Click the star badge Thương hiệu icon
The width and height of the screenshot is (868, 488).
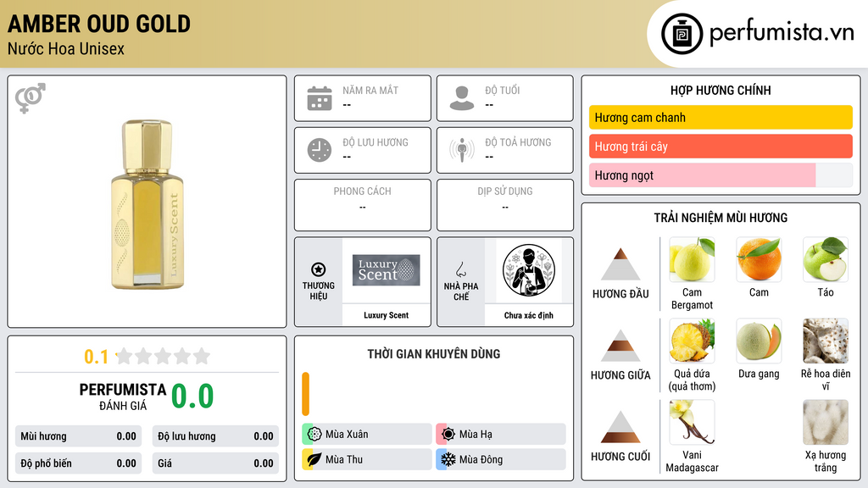[319, 269]
